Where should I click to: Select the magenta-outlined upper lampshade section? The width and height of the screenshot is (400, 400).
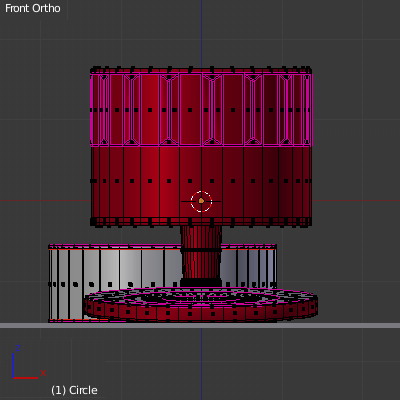coord(201,110)
